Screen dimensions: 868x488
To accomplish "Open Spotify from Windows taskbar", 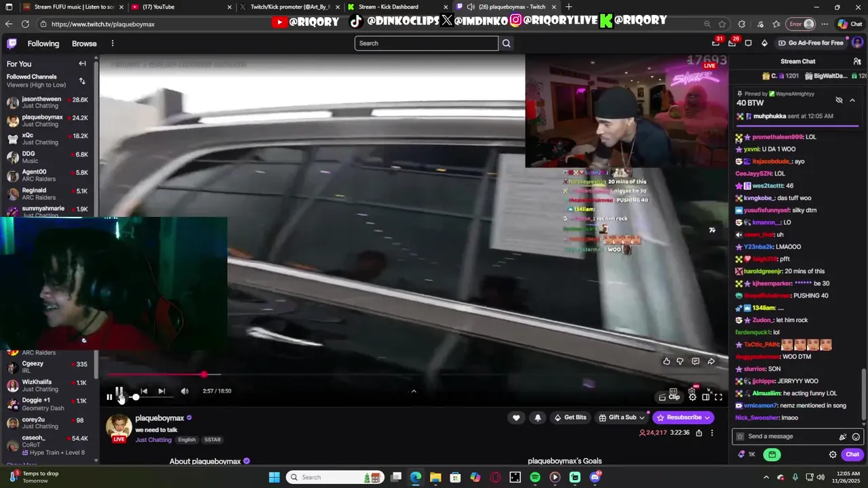I will pyautogui.click(x=535, y=477).
